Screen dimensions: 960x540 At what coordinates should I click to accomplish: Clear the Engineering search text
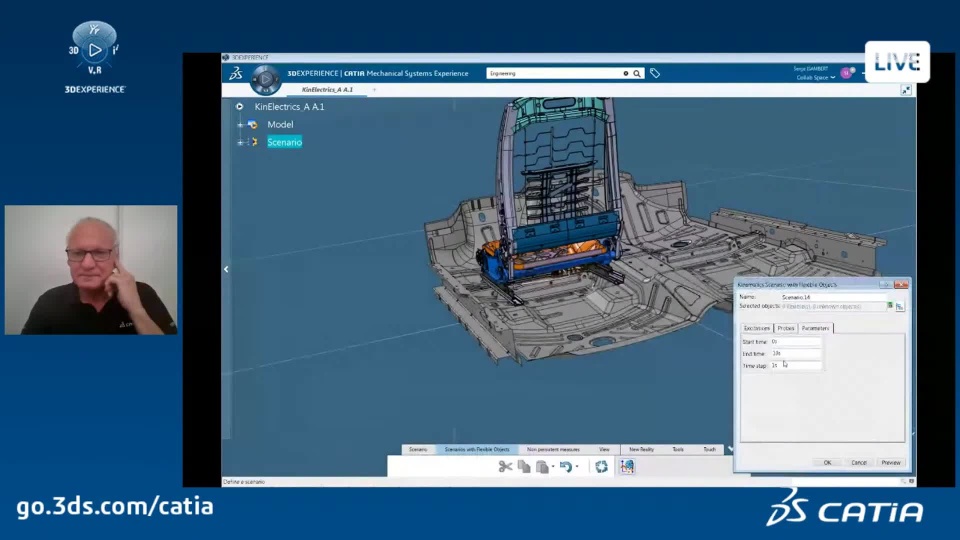[x=626, y=73]
